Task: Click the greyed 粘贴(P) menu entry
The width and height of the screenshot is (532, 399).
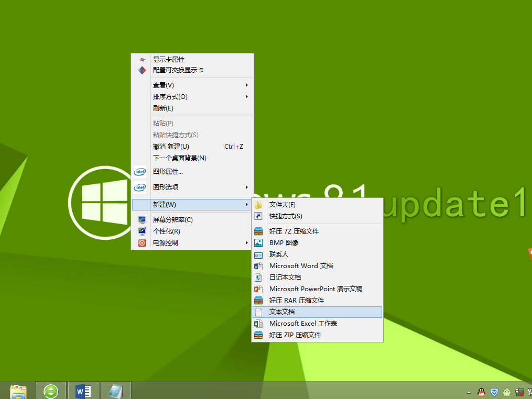Action: [x=192, y=124]
